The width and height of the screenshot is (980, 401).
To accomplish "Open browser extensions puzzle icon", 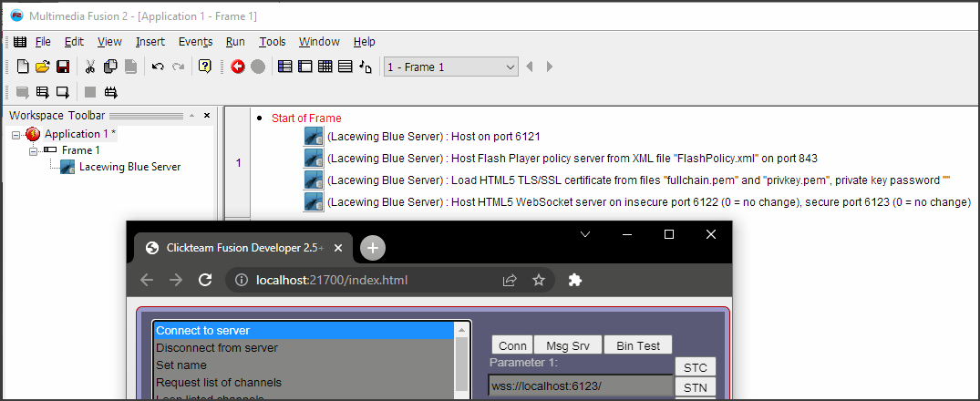I will (575, 281).
